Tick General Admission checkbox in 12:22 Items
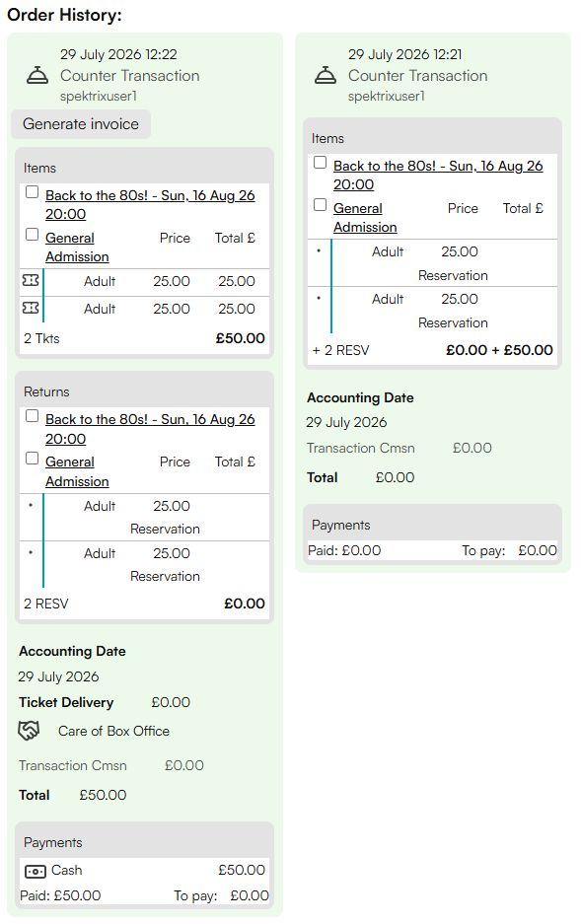This screenshot has height=924, width=581. (x=33, y=235)
